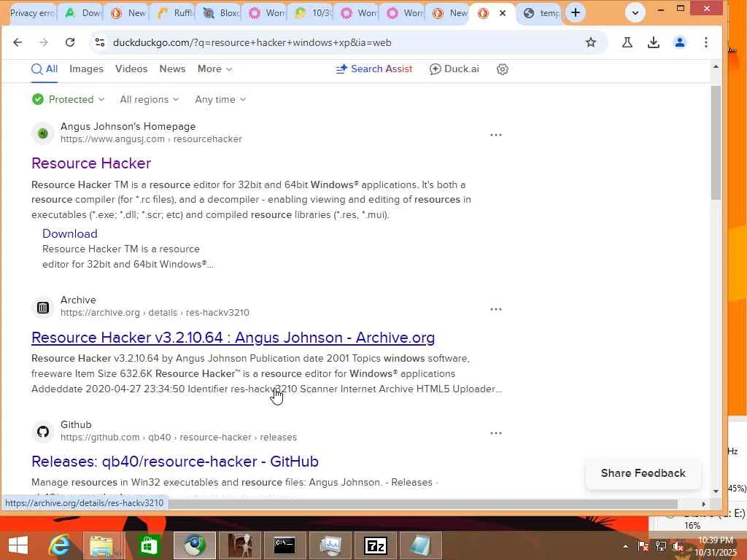747x560 pixels.
Task: Switch to the 10/3 tab
Action: [x=314, y=13]
